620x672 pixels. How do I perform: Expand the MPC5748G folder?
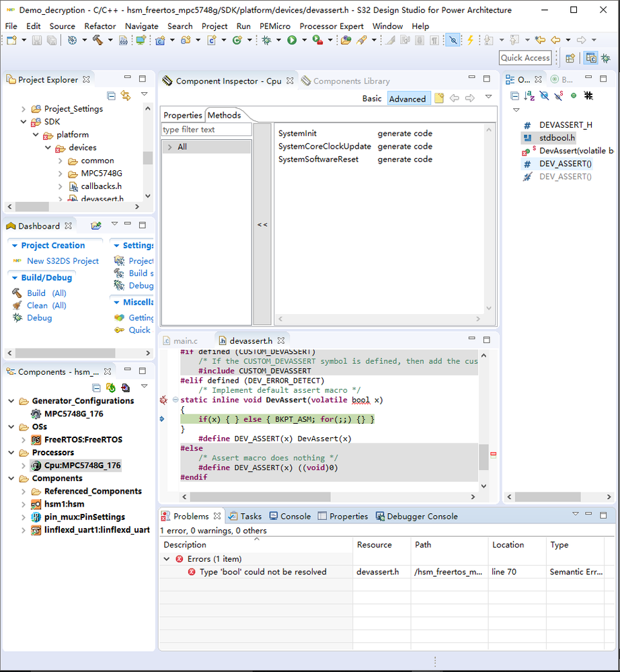(x=61, y=174)
